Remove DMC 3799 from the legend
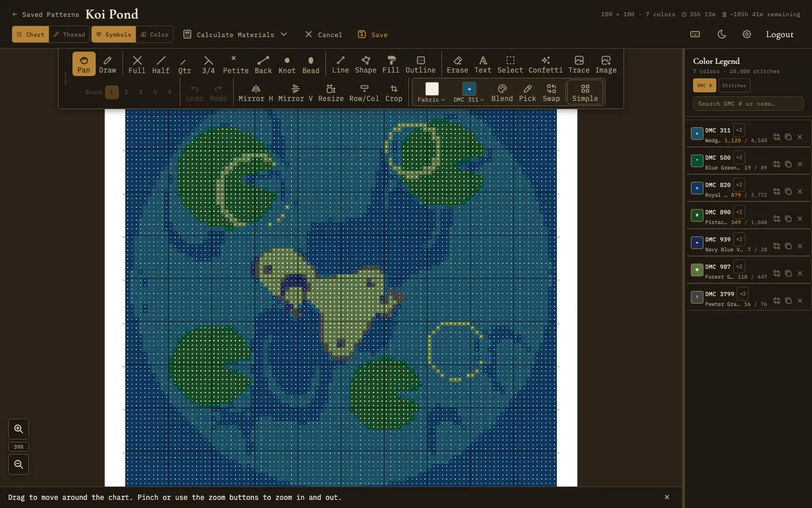 coord(800,301)
